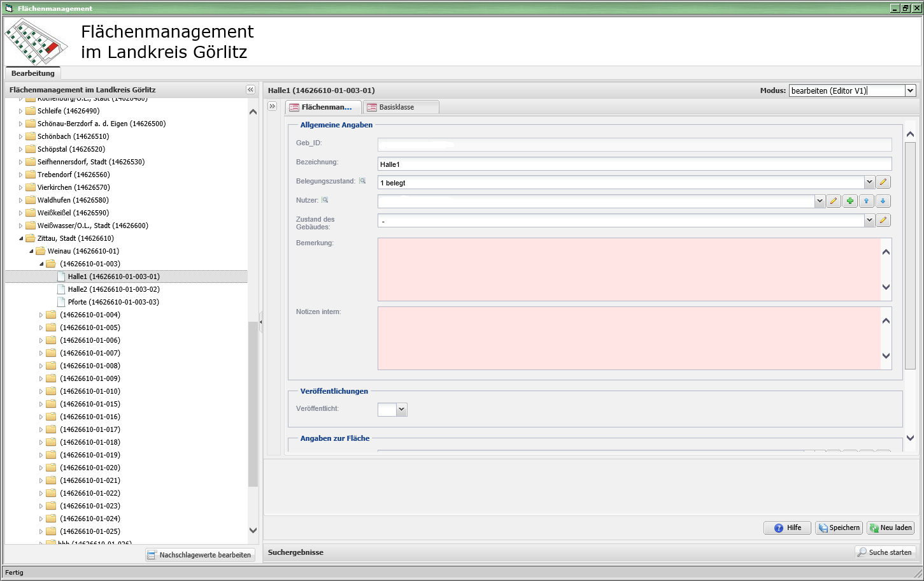This screenshot has width=924, height=581.
Task: Click the Speichern button
Action: click(x=839, y=527)
